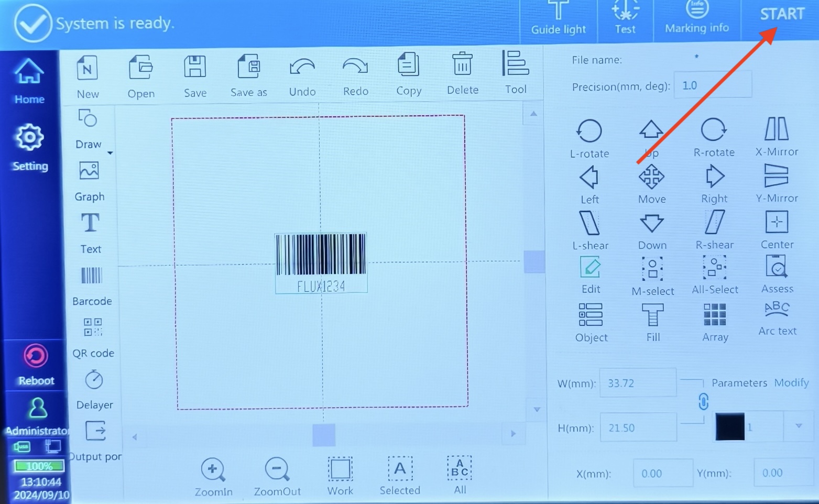Create Arc text
Screen dimensions: 819x504
click(777, 319)
